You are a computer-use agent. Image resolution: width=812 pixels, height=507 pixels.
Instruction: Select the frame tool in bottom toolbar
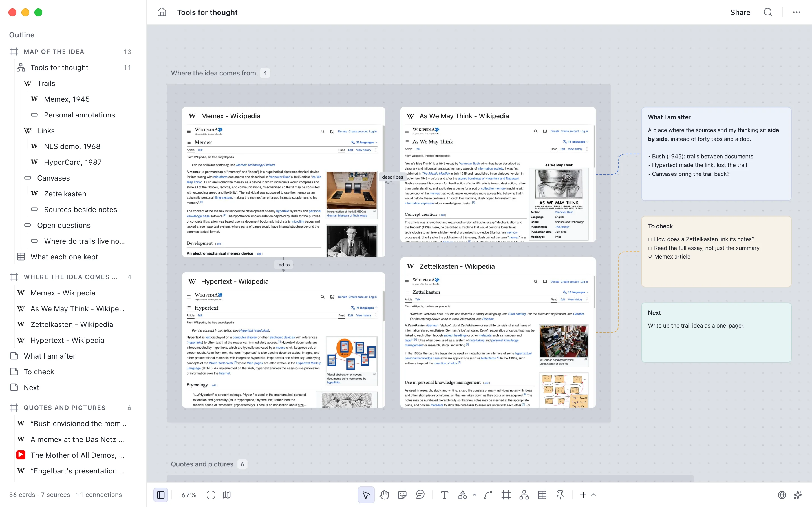tap(506, 495)
